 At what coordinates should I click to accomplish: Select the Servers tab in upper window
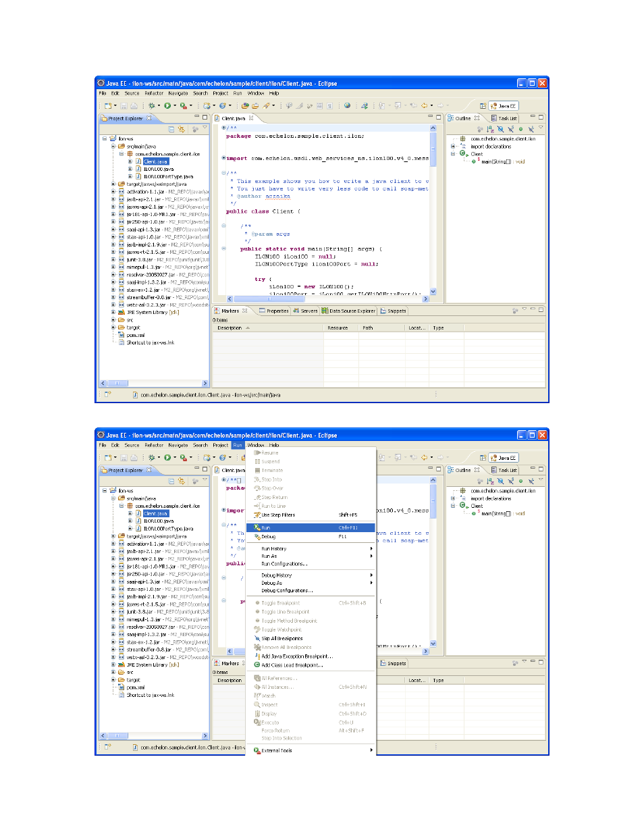click(305, 311)
